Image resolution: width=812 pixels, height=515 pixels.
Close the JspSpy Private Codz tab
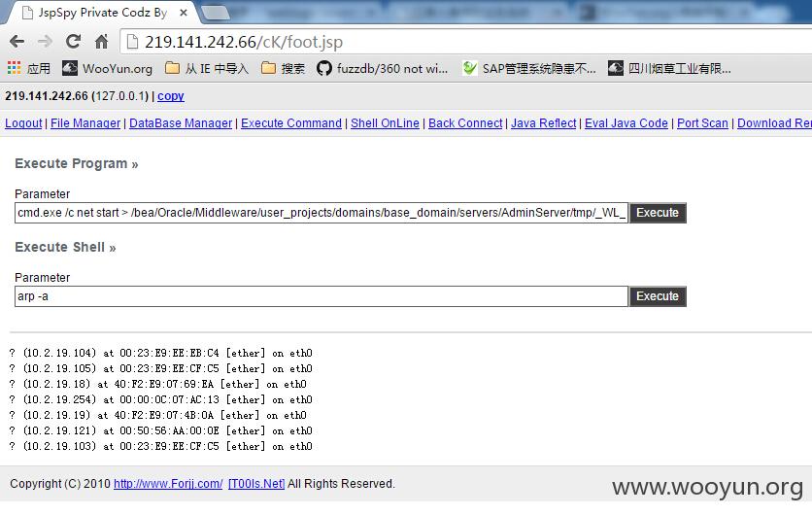point(184,13)
